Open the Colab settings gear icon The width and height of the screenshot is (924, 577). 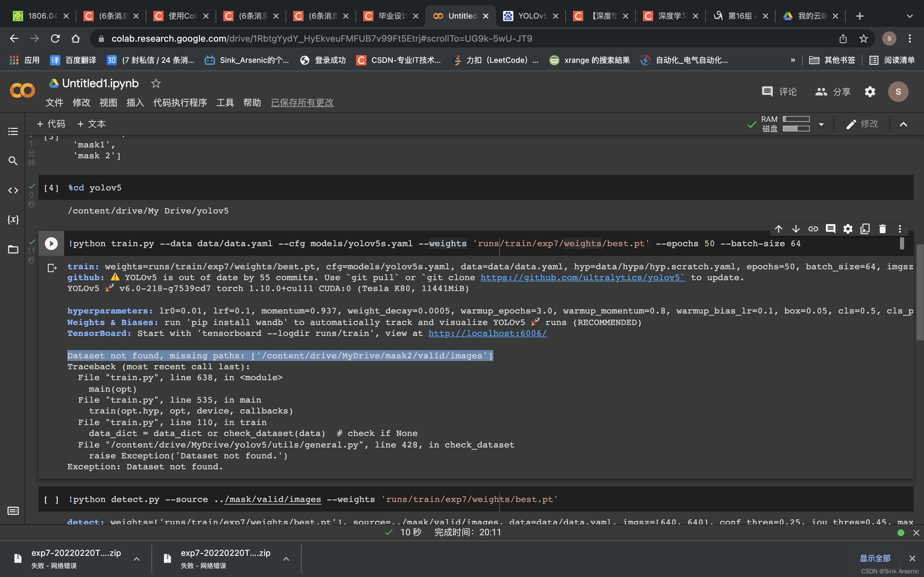[870, 92]
